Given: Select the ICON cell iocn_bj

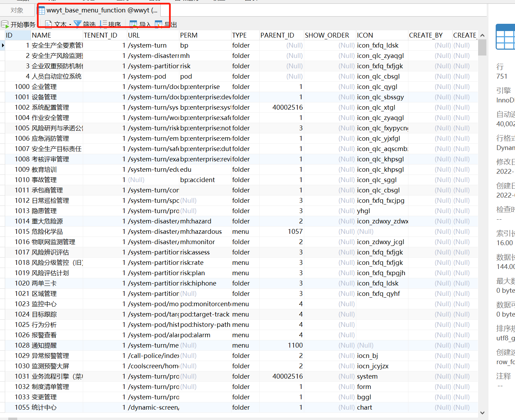Looking at the screenshot, I should (x=382, y=356).
